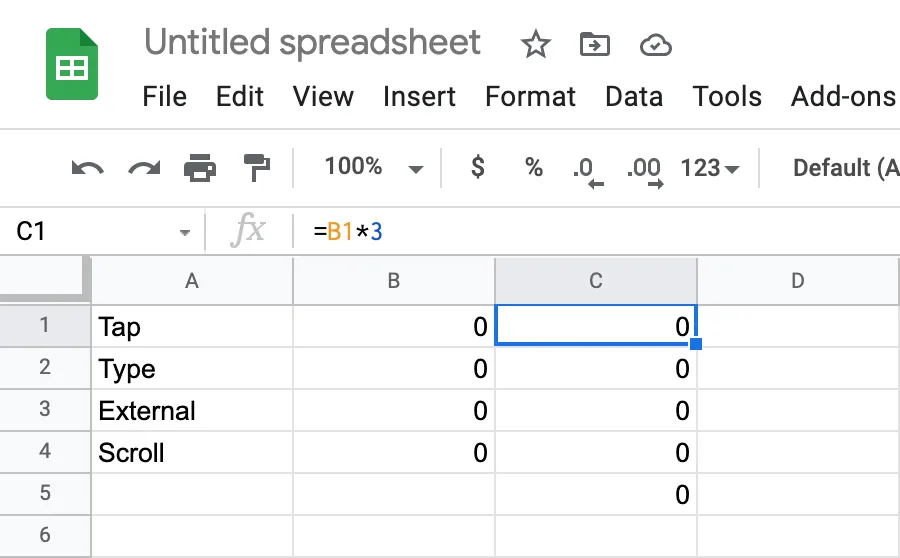Click the undo arrow
This screenshot has height=558, width=900.
[x=87, y=168]
